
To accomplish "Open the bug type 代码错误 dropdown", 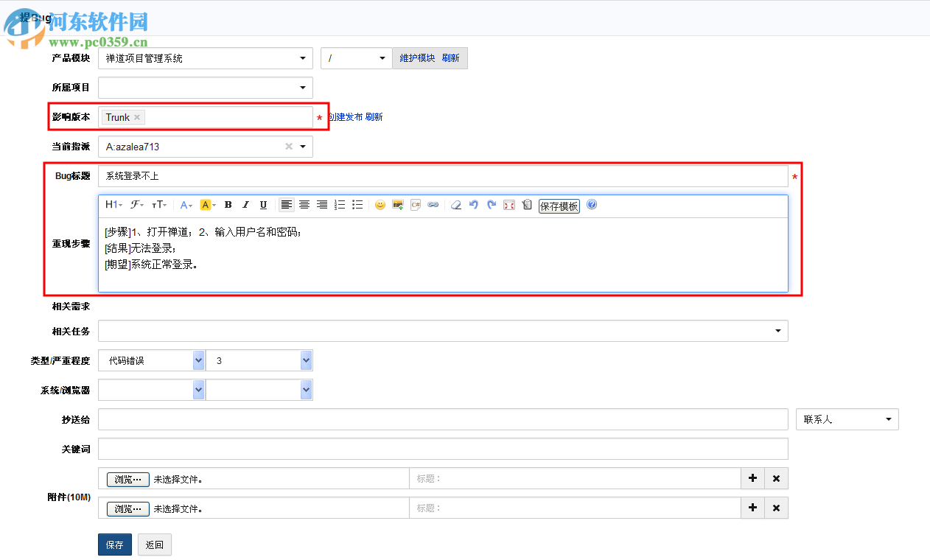I will pyautogui.click(x=152, y=360).
